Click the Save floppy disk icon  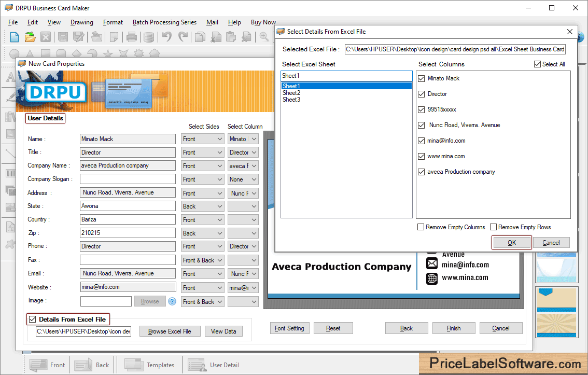(63, 37)
